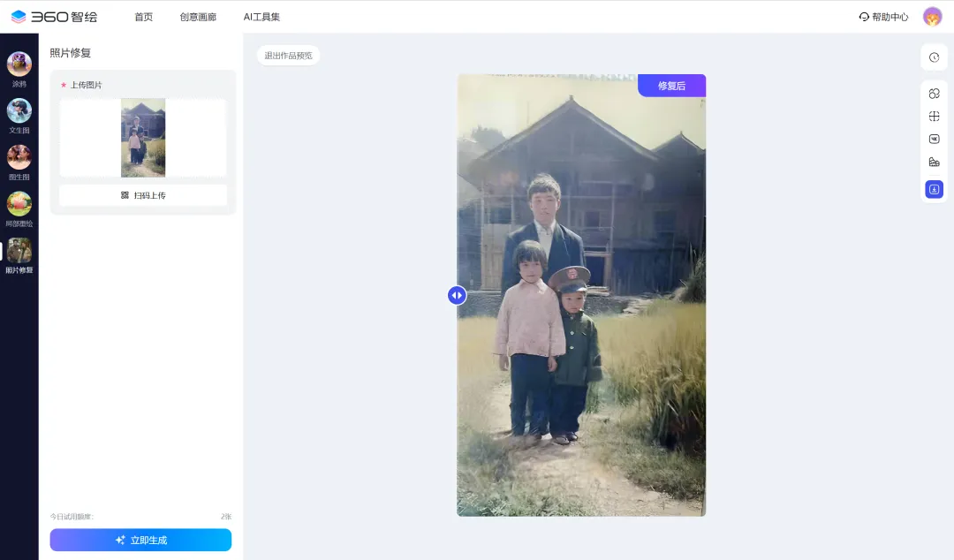The height and width of the screenshot is (560, 954).
Task: Select the 文生图 text-to-image tool
Action: tap(19, 111)
